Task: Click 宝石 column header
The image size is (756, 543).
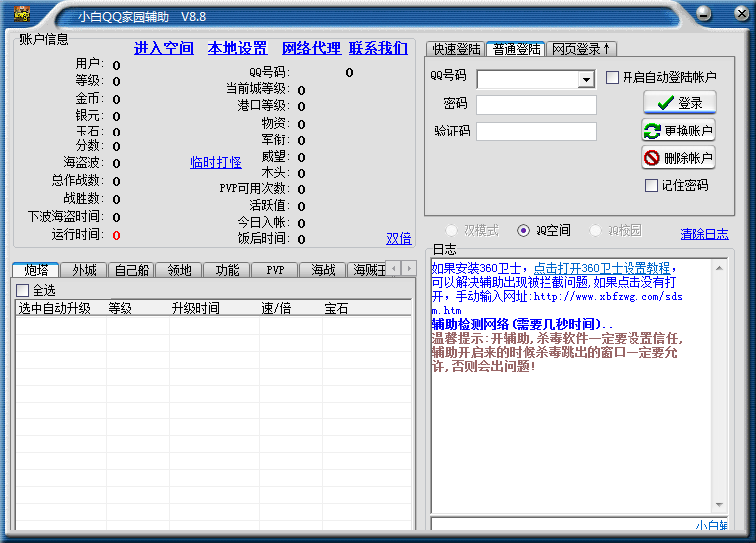Action: (x=367, y=308)
